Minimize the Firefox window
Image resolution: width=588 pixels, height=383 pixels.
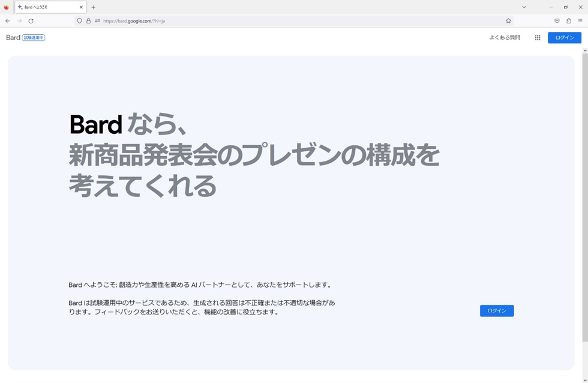point(551,7)
